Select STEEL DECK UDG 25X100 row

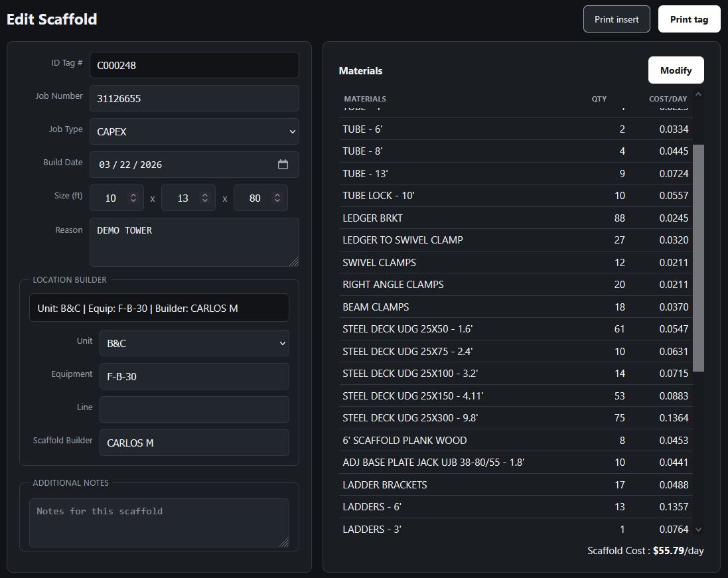click(516, 374)
